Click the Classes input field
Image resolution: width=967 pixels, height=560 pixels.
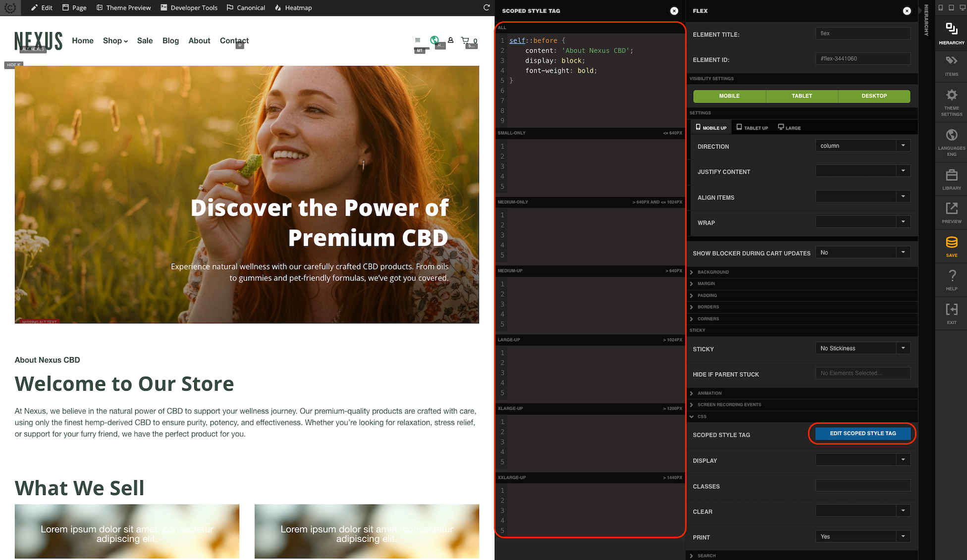tap(862, 485)
